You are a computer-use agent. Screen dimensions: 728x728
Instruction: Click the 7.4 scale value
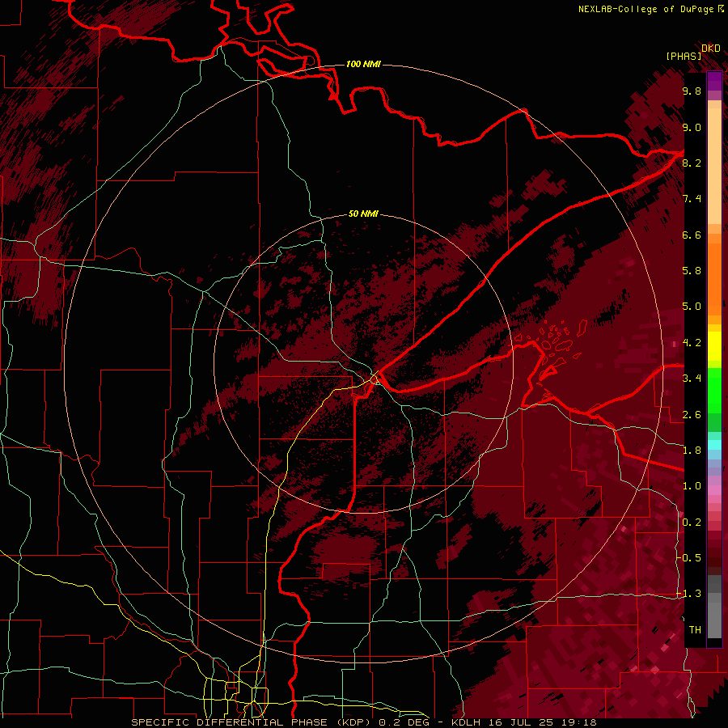pos(692,199)
